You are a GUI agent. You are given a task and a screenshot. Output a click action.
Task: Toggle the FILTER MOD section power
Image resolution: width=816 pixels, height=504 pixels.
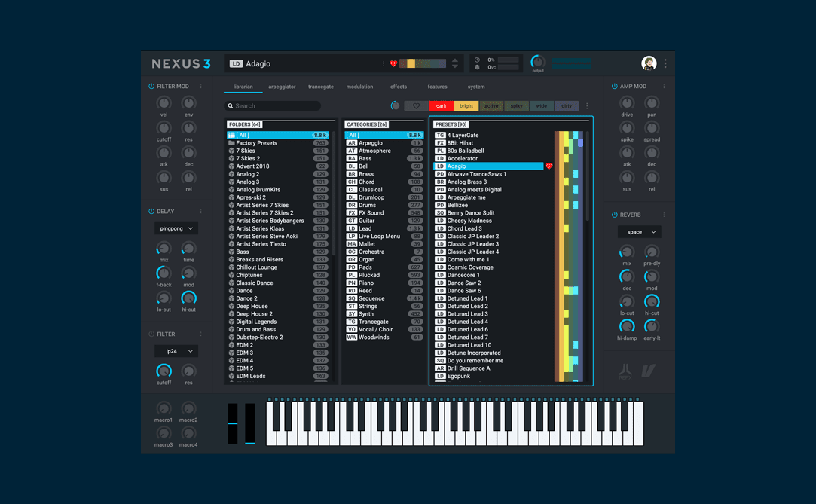pos(151,86)
